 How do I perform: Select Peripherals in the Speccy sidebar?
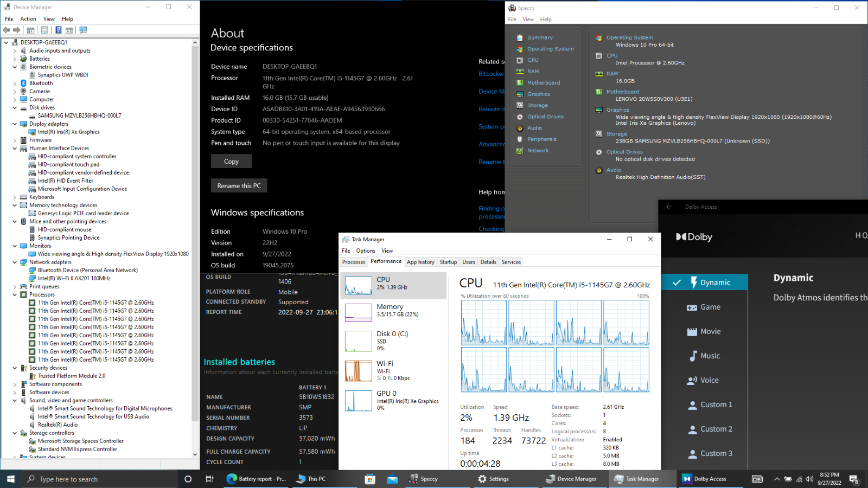542,139
